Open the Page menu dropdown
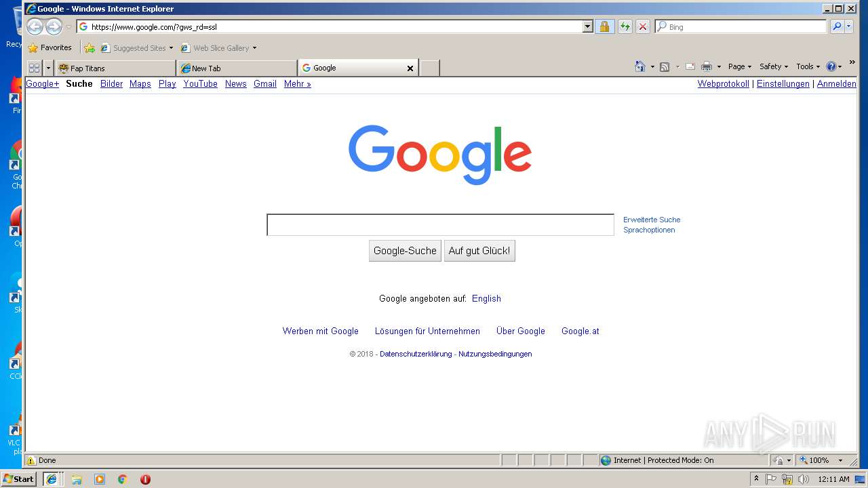The image size is (868, 488). click(739, 66)
